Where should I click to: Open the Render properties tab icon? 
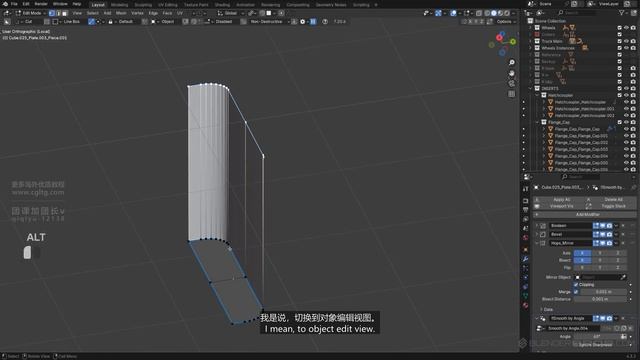pos(526,201)
